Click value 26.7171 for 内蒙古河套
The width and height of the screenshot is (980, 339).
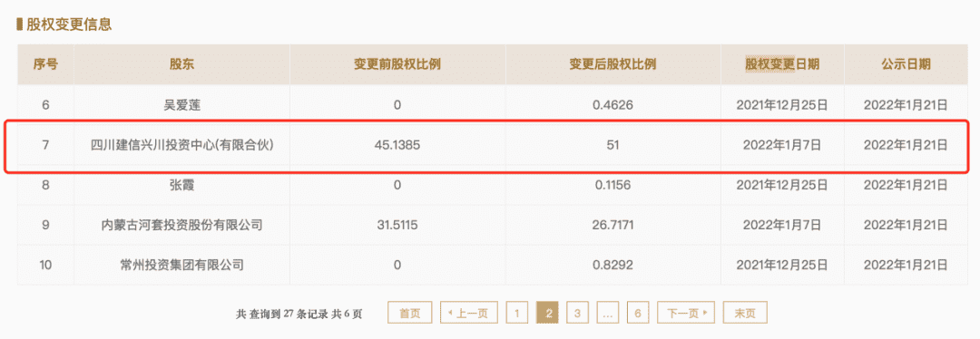tap(612, 225)
